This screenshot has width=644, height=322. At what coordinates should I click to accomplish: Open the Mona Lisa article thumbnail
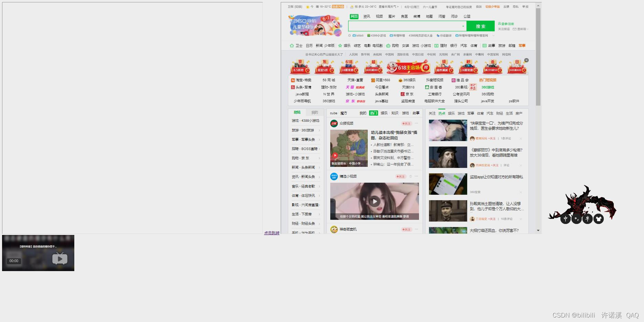click(x=448, y=157)
